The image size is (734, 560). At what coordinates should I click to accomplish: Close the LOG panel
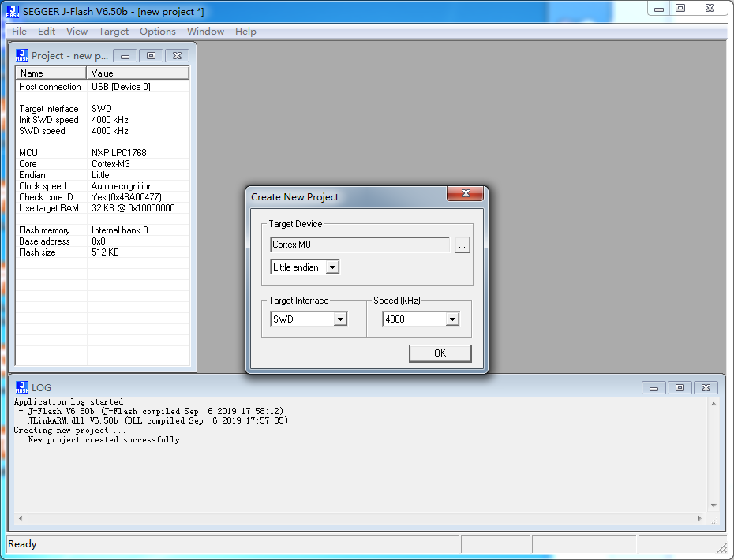point(706,388)
